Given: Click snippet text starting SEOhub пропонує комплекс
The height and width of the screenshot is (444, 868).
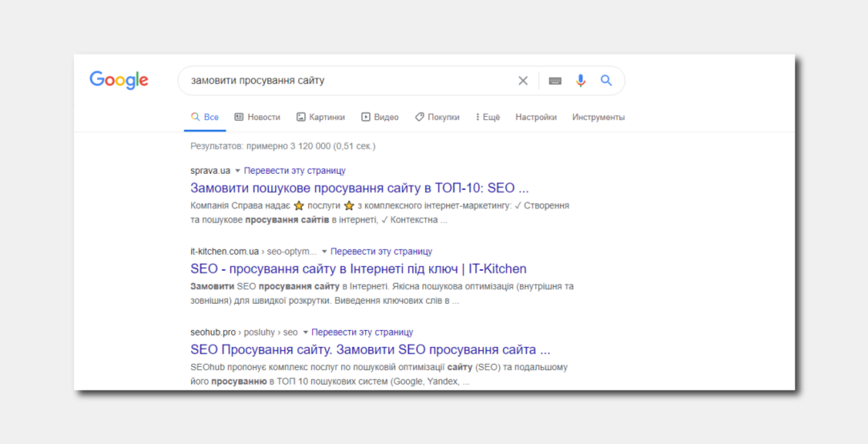Looking at the screenshot, I should [x=379, y=374].
